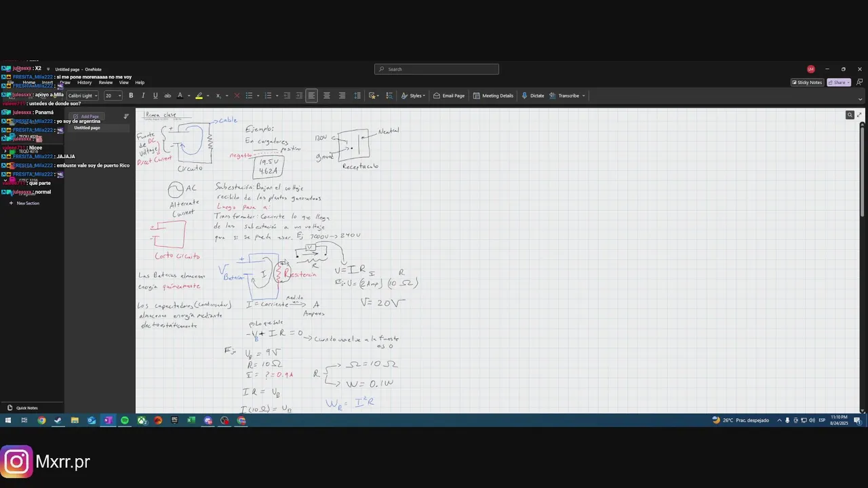Click Add Page in the page list
Image resolution: width=868 pixels, height=488 pixels.
pyautogui.click(x=86, y=117)
